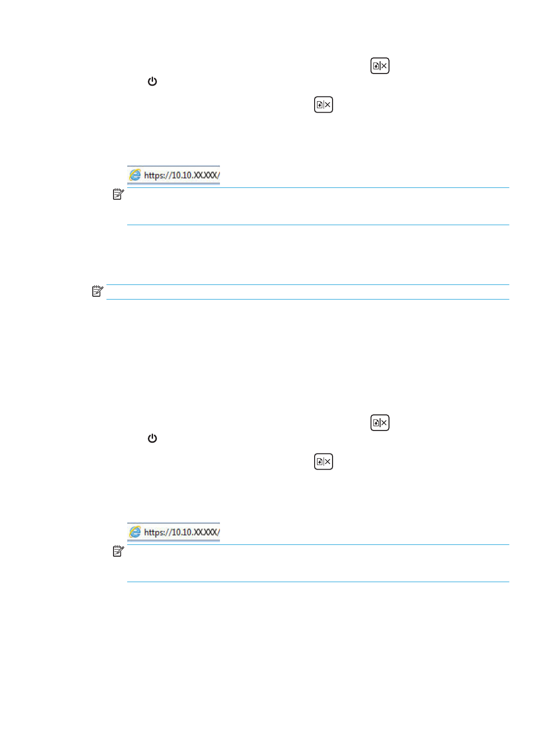Click the page-arrow half of the topmost Resume/Cancel icon
The height and width of the screenshot is (746, 560).
coord(376,66)
